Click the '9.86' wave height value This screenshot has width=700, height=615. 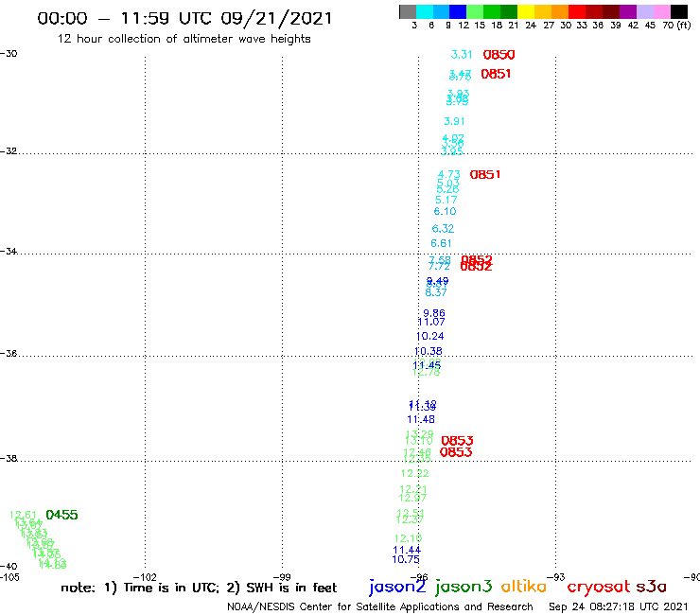[434, 313]
